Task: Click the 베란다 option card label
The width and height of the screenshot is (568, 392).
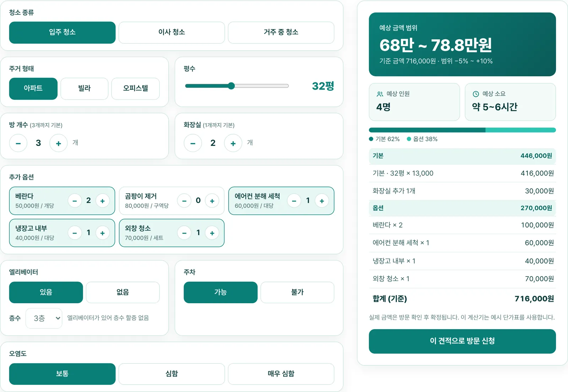Action: click(24, 196)
